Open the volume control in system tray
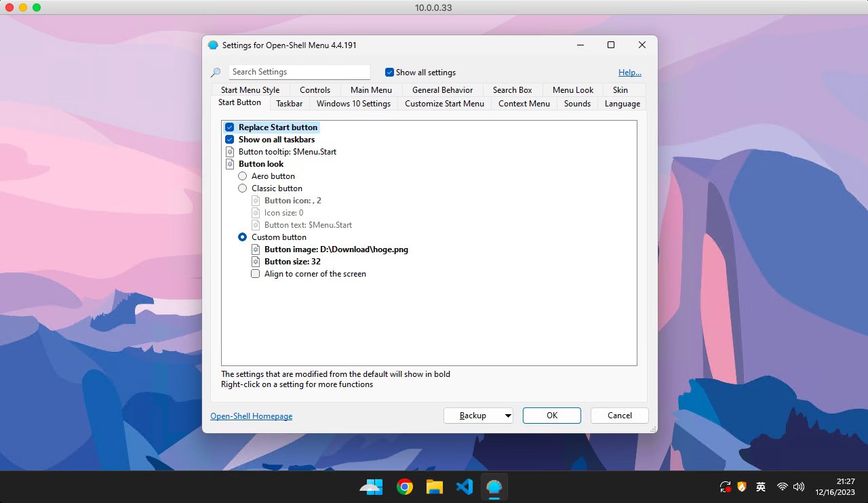Image resolution: width=868 pixels, height=503 pixels. (799, 487)
